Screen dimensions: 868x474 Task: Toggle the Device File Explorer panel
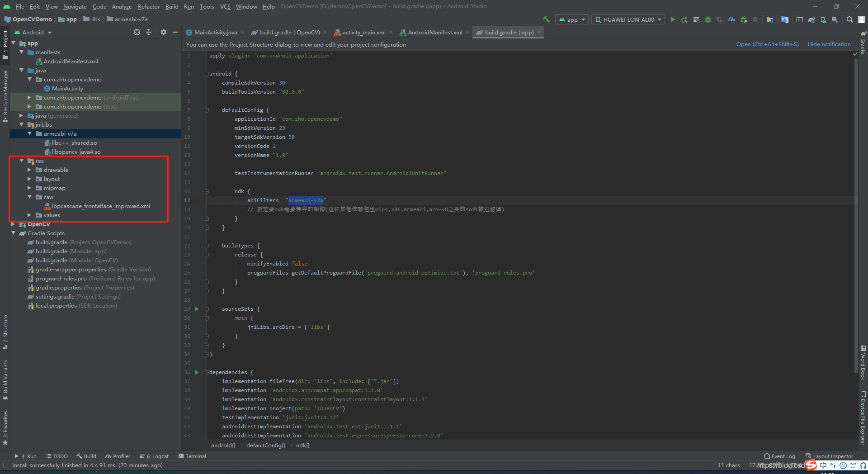click(x=863, y=418)
